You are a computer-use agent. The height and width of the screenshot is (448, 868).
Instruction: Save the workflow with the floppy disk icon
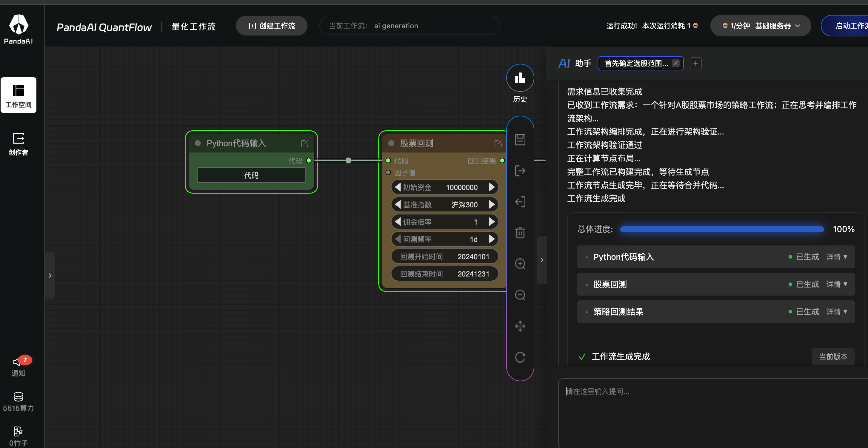click(520, 139)
